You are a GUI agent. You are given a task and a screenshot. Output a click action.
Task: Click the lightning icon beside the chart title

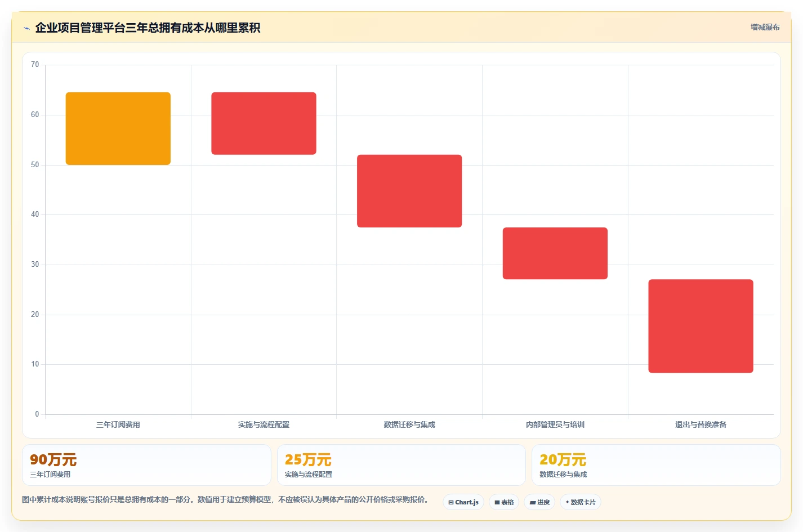click(26, 28)
